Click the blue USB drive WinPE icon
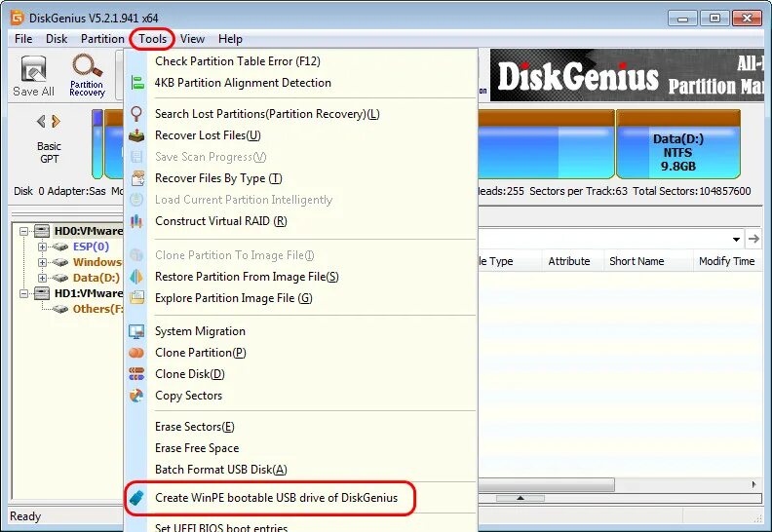The height and width of the screenshot is (532, 772). [x=136, y=498]
